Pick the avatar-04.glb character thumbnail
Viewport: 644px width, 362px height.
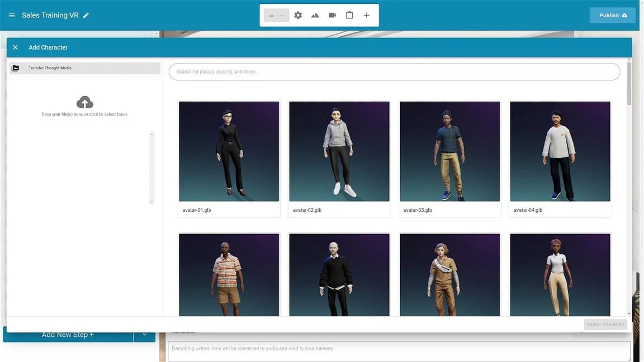point(560,151)
